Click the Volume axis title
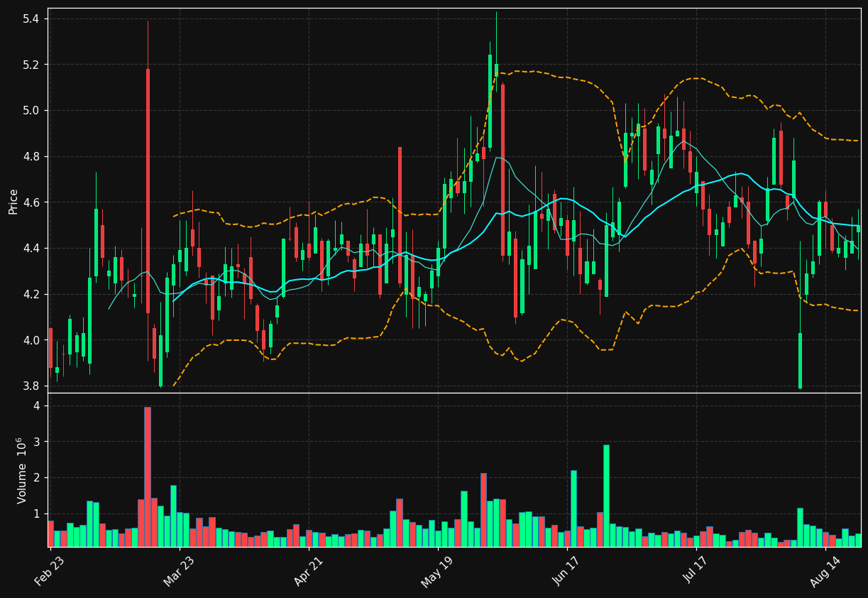Image resolution: width=868 pixels, height=598 pixels. coord(20,470)
